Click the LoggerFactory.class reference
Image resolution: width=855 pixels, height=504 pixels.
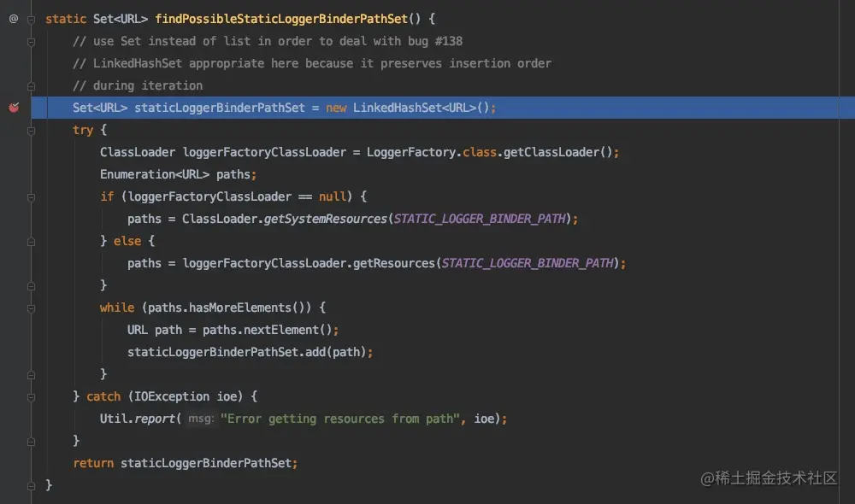431,152
